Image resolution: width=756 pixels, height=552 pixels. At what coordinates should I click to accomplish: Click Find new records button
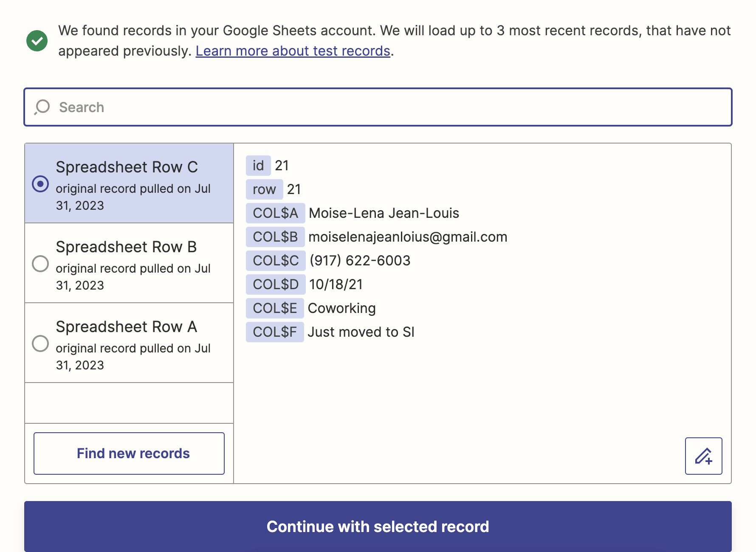click(x=129, y=453)
